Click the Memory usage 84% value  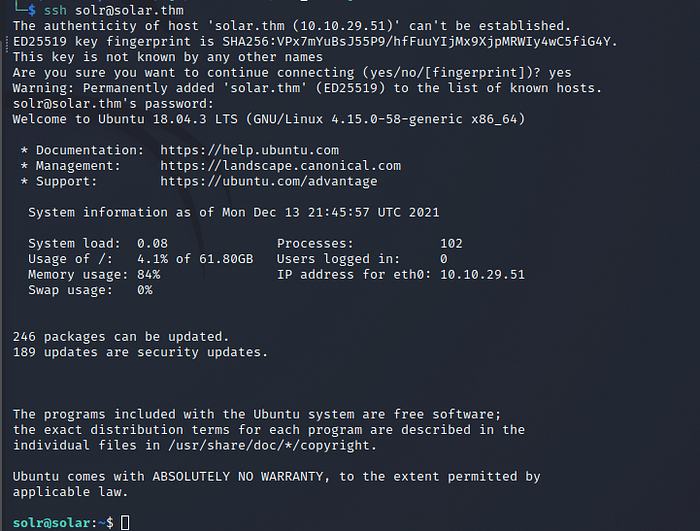[x=148, y=274]
